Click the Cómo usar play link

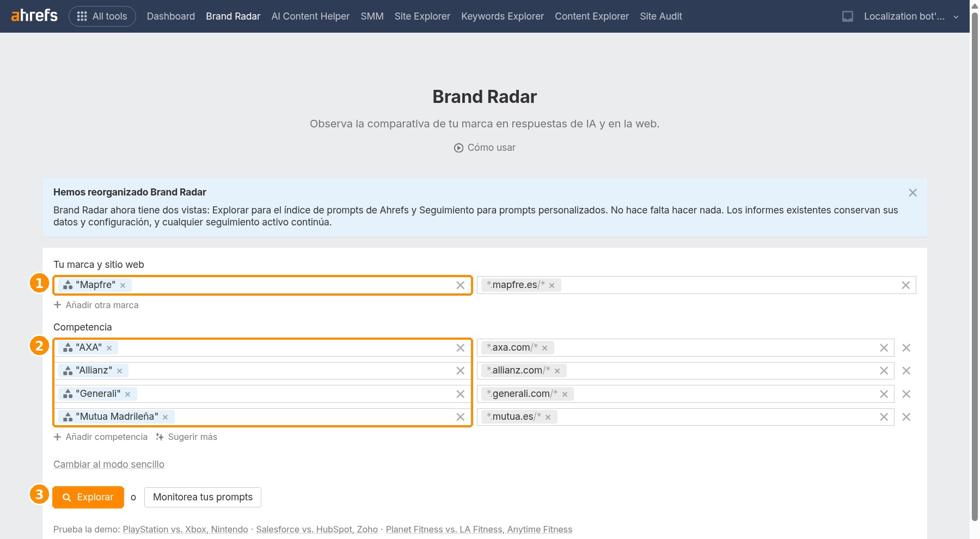tap(485, 148)
